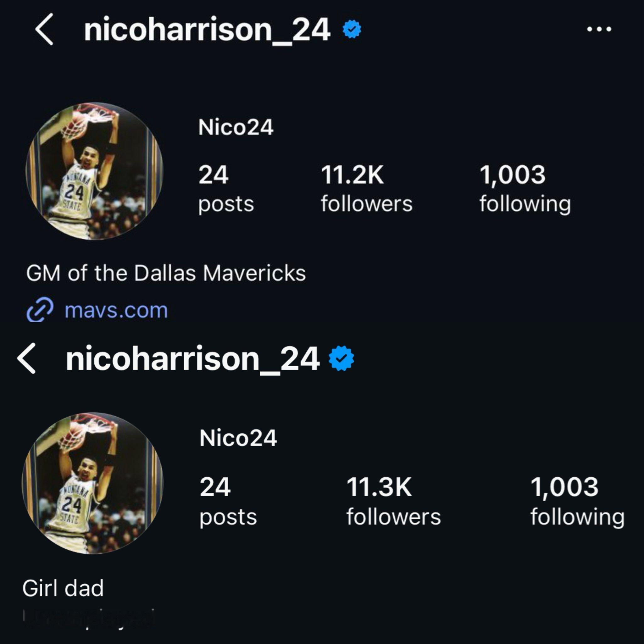Open the mavs.com website link
Screen dimensions: 644x644
(116, 310)
